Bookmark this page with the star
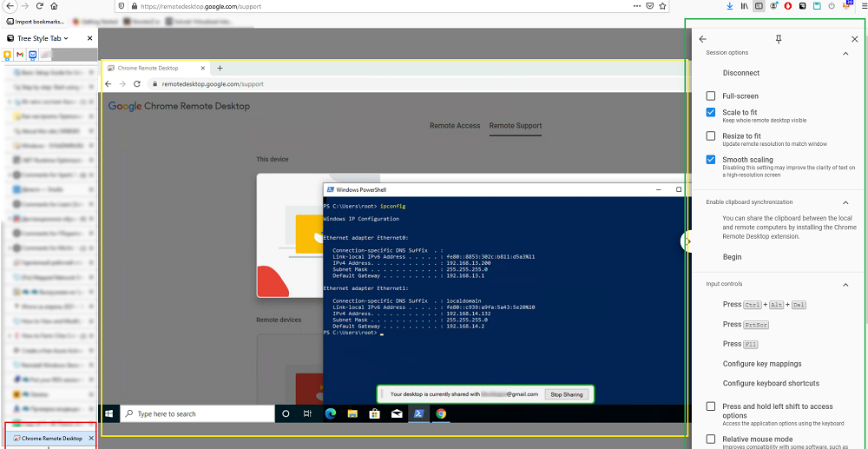Viewport: 868px width, 449px height. [x=662, y=7]
